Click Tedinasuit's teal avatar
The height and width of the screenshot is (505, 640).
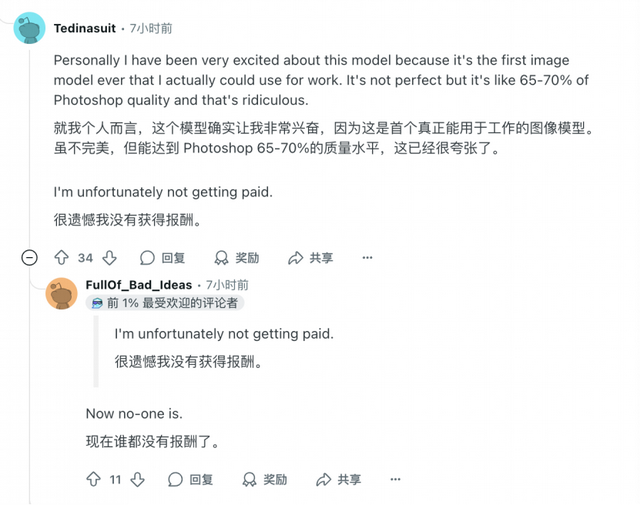tap(29, 28)
